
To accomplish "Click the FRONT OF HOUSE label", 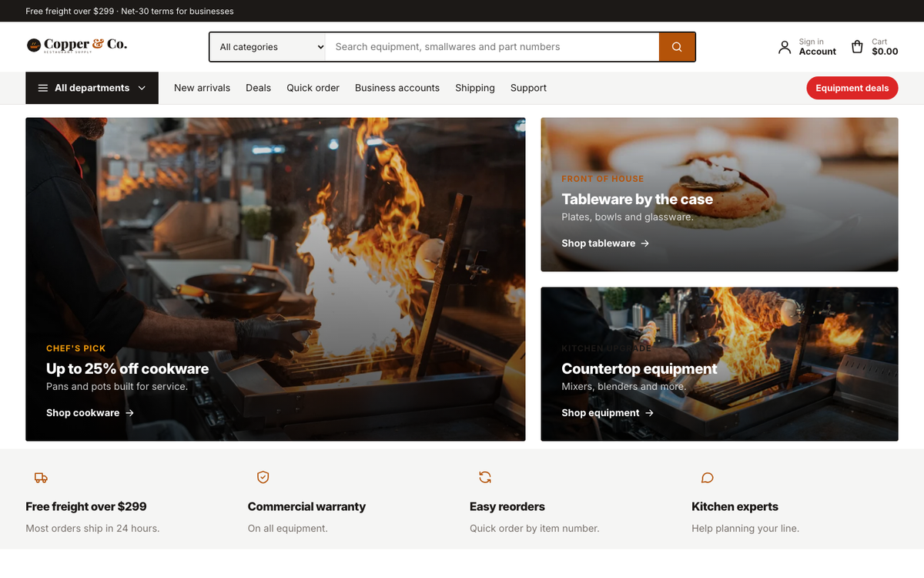I will pos(603,179).
